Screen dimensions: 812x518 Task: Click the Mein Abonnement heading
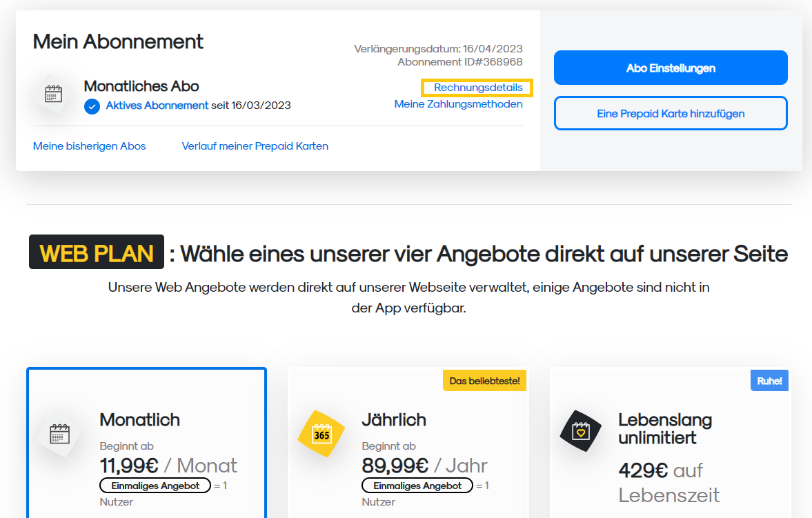[x=118, y=41]
